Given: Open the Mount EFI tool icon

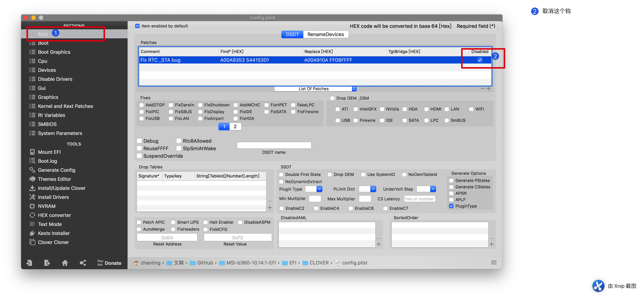Looking at the screenshot, I should pyautogui.click(x=32, y=152).
